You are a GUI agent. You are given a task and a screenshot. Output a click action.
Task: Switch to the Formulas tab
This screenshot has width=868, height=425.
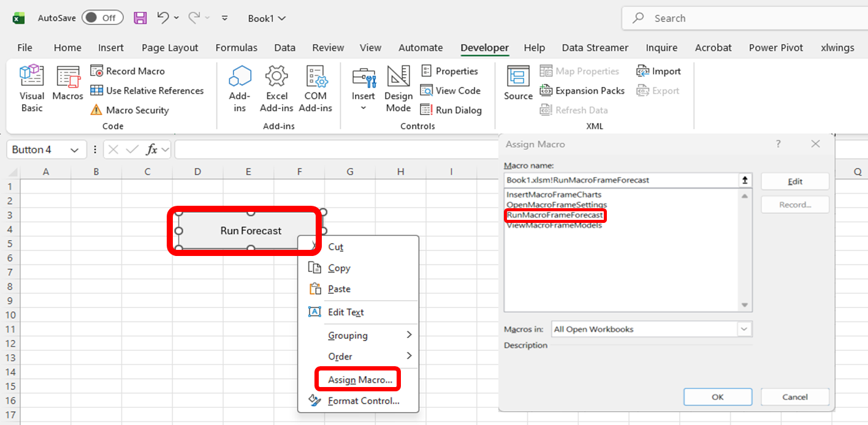(237, 47)
